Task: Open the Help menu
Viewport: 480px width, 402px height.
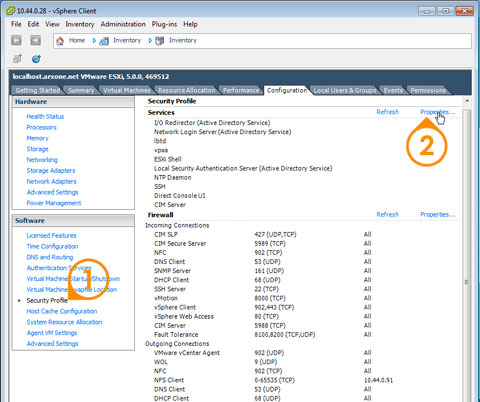Action: 190,24
